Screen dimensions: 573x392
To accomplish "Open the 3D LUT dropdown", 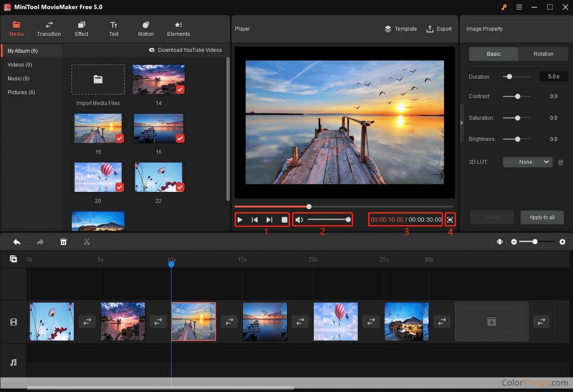I will click(x=527, y=162).
